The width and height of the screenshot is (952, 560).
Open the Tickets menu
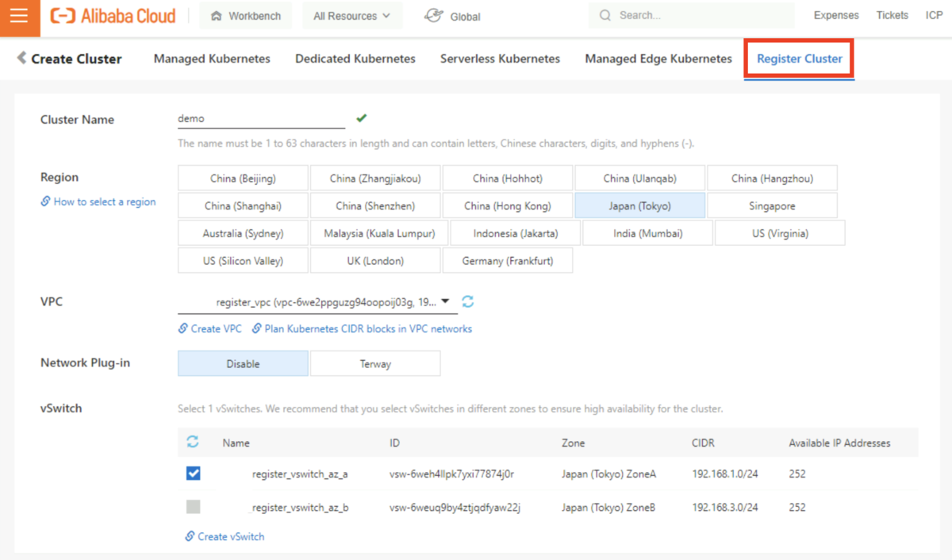click(892, 15)
